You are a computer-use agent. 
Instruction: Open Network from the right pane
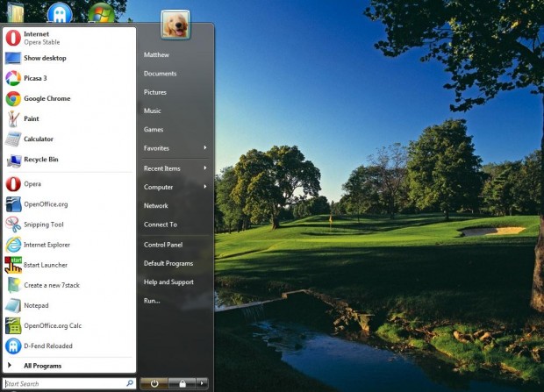click(x=156, y=206)
